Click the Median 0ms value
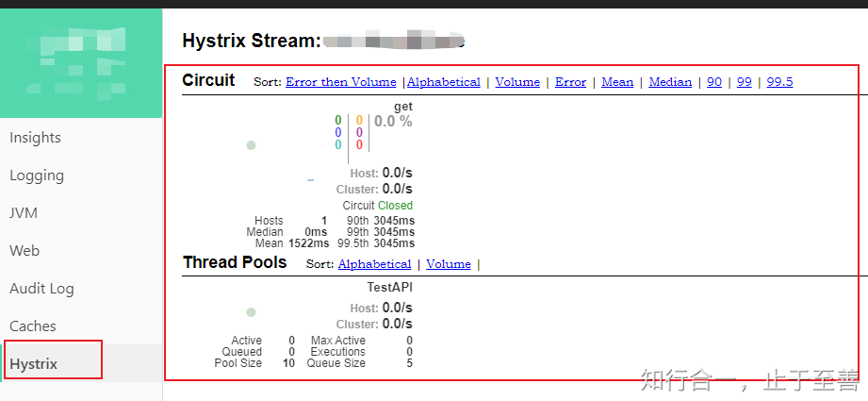Image resolution: width=868 pixels, height=401 pixels. [316, 231]
